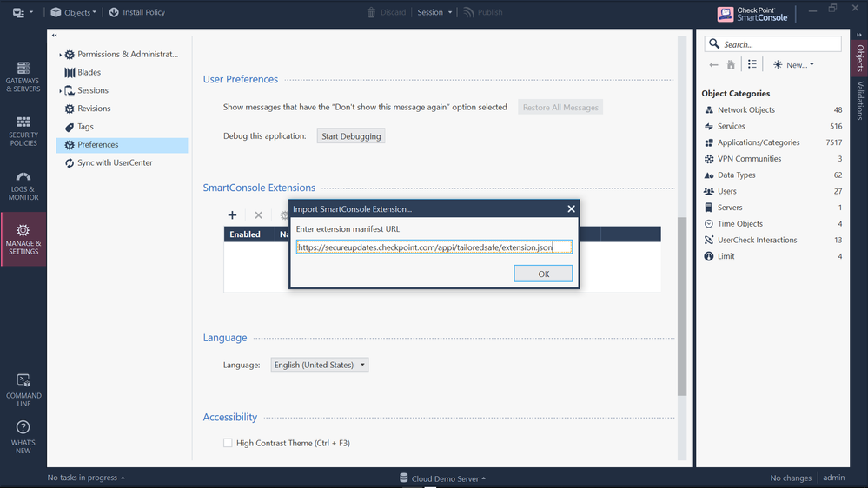Go to Gateways & Servers view
This screenshot has width=868, height=488.
click(x=23, y=77)
